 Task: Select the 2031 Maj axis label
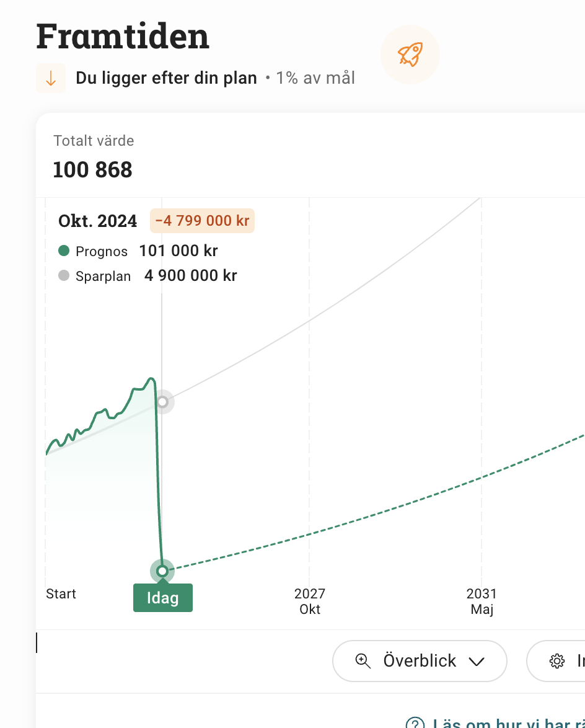[482, 601]
